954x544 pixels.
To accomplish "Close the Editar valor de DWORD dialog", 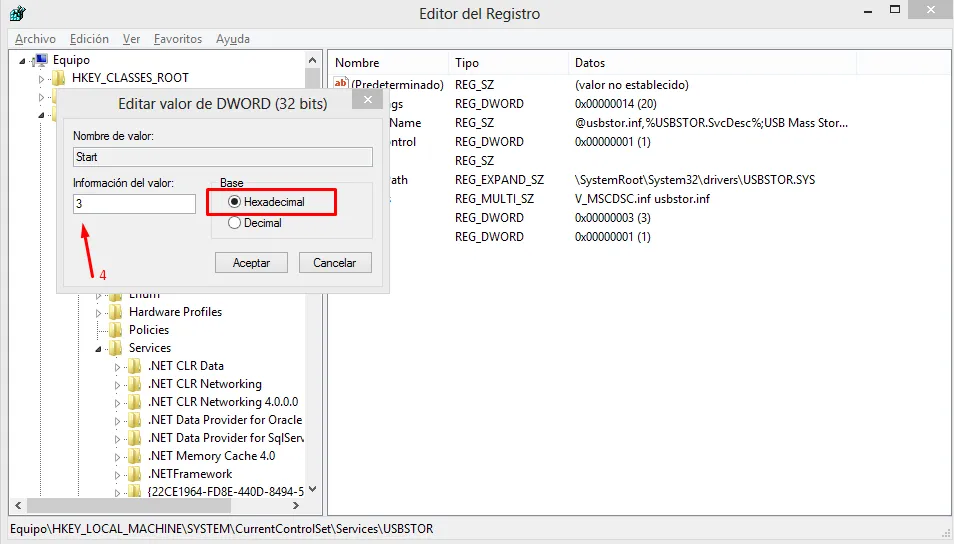I will point(367,99).
